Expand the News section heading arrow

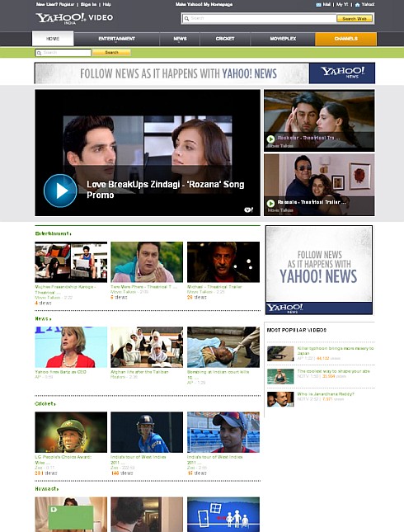(50, 319)
